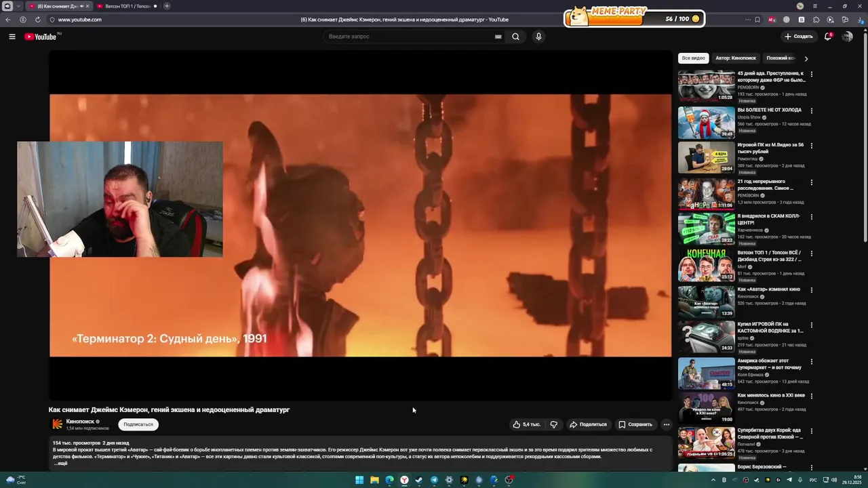Click the video title text
Viewport: 868px width, 488px height.
169,410
